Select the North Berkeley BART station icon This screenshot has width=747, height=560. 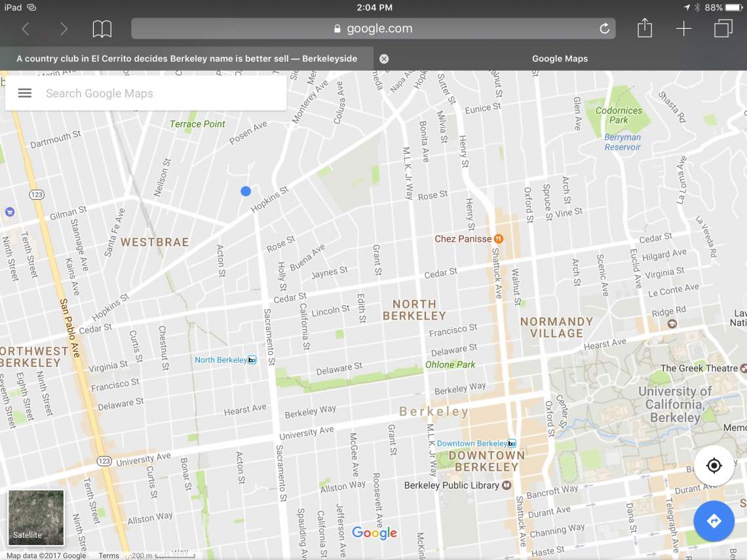(x=252, y=360)
